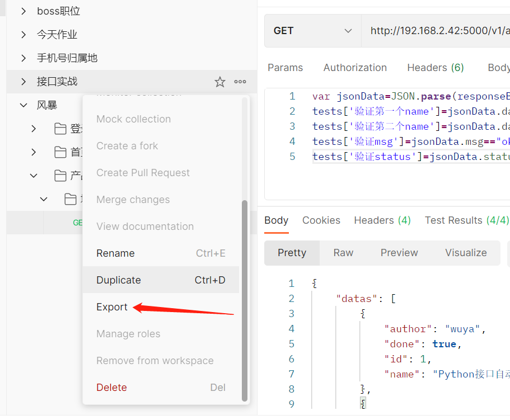Click the 产 folder icon
This screenshot has width=510, height=420.
coord(60,176)
